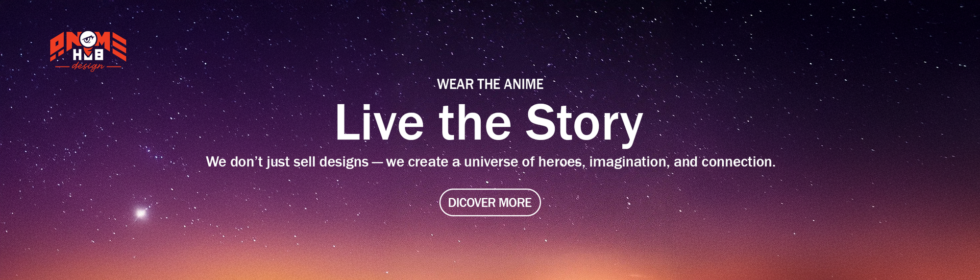980x280 pixels.
Task: Click the DICOVER MORE button
Action: click(x=490, y=203)
